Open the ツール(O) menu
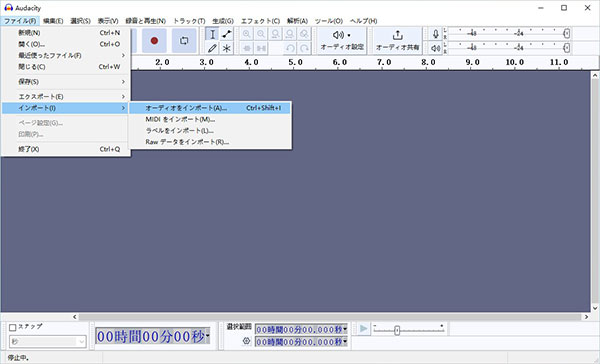 [x=329, y=21]
